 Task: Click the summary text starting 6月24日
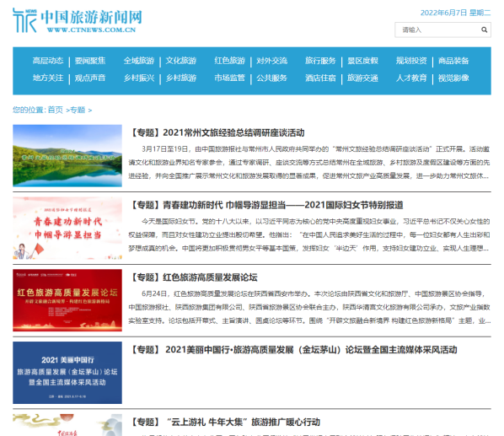[309, 307]
